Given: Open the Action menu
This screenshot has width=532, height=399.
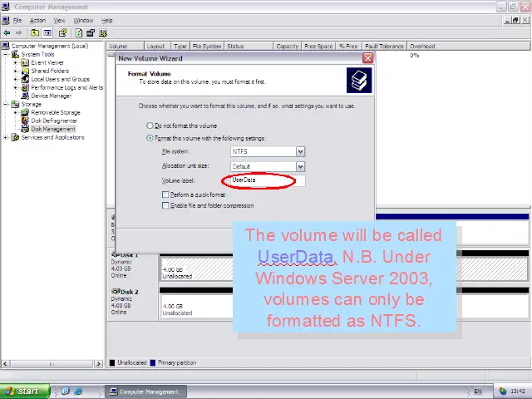Looking at the screenshot, I should [x=37, y=20].
